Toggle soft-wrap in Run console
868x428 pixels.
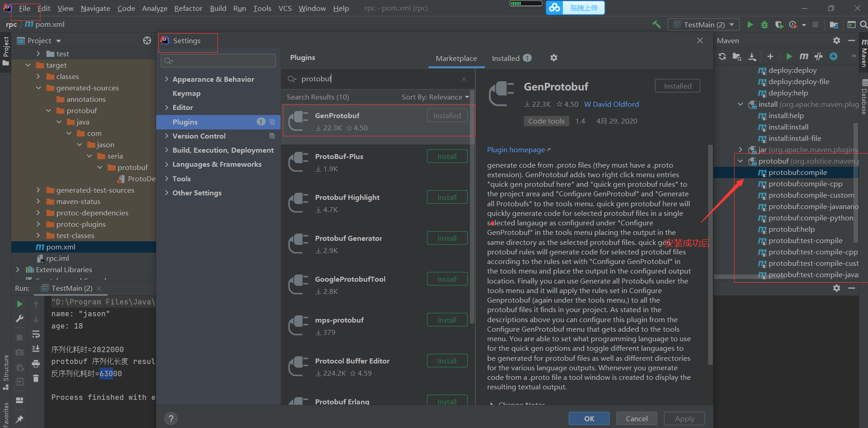(x=36, y=334)
